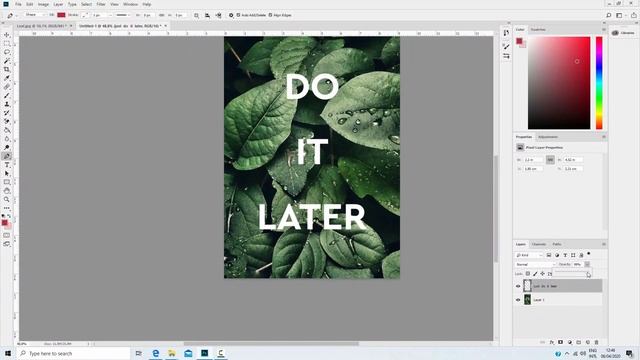Screen dimensions: 640x360
Task: Click the height field in Properties
Action: (573, 160)
